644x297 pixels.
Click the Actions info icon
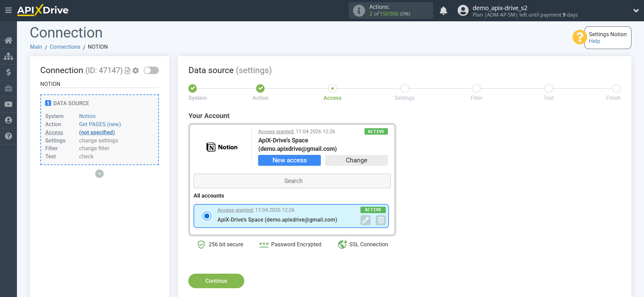[x=359, y=10]
